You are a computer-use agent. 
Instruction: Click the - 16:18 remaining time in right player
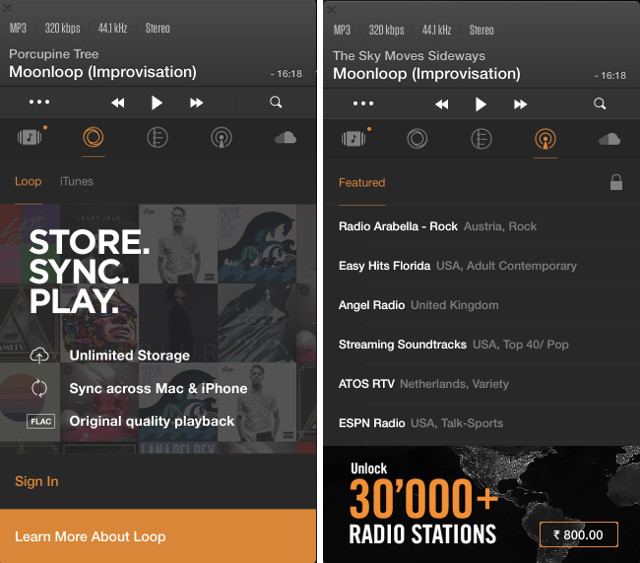[610, 76]
